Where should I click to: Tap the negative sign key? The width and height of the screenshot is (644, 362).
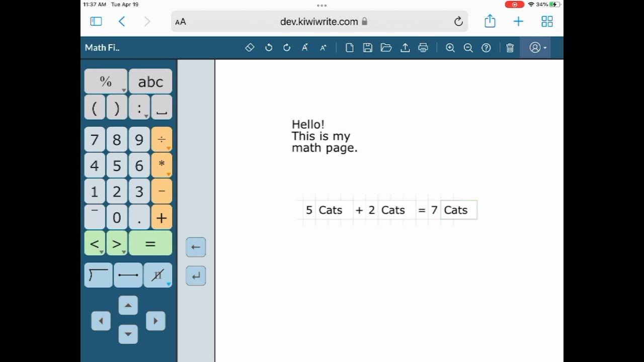point(95,217)
